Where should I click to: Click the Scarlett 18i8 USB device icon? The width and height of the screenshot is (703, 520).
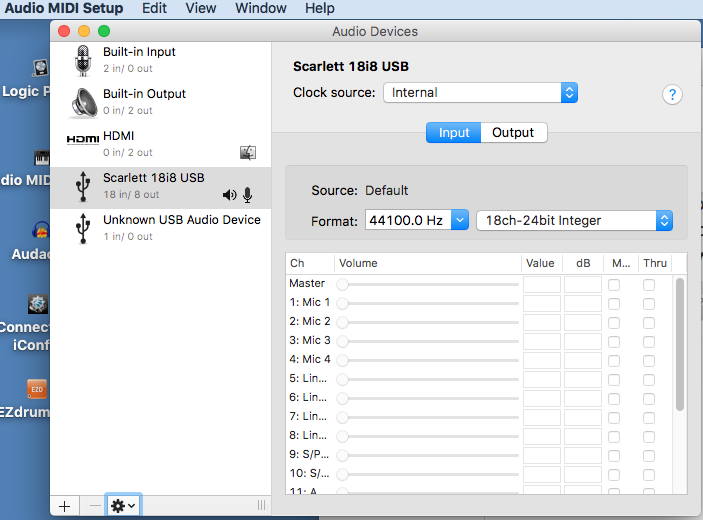coord(83,186)
